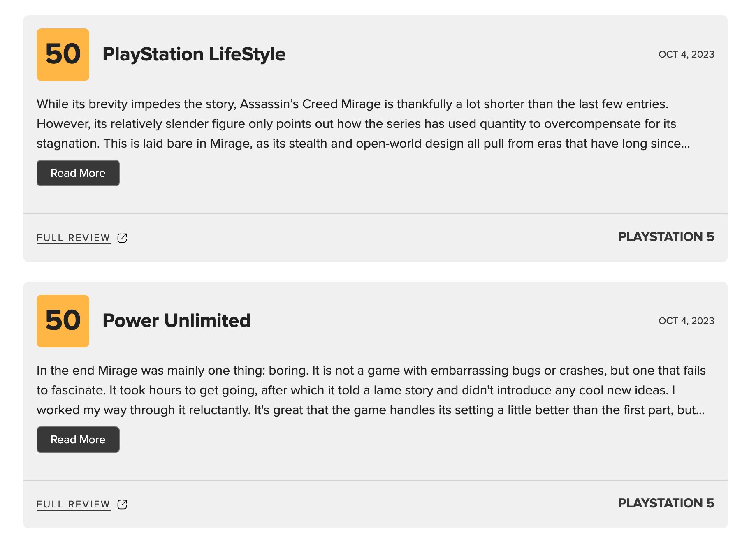Select PLAYSTATION 5 label in first review
This screenshot has width=756, height=542.
coord(666,237)
